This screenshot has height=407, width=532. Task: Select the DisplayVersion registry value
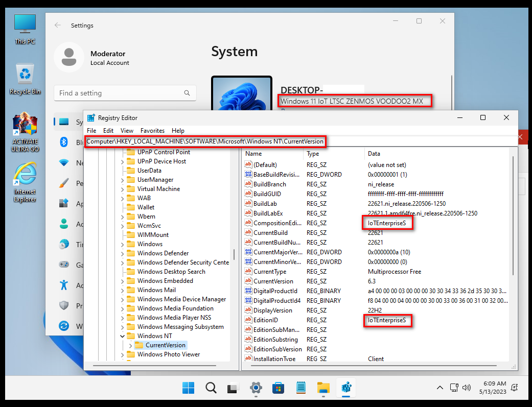click(272, 310)
